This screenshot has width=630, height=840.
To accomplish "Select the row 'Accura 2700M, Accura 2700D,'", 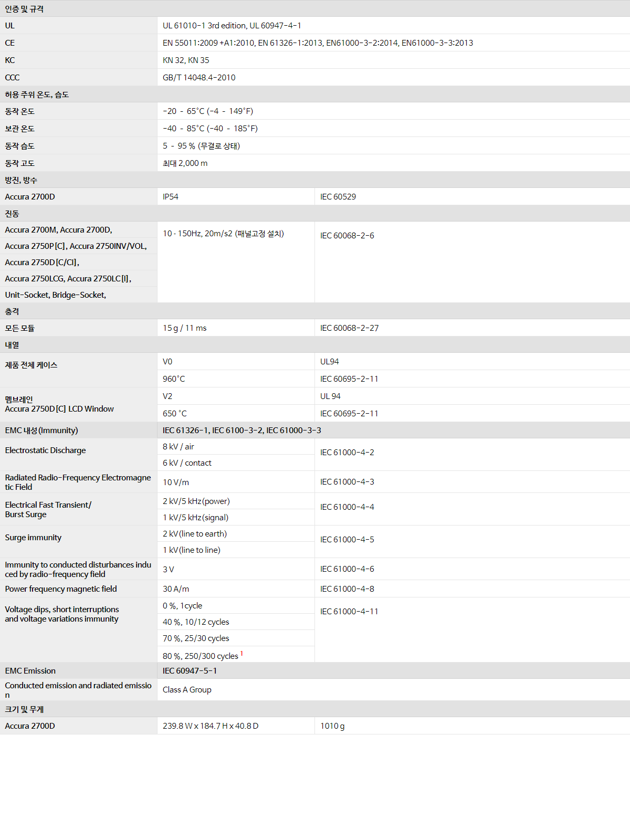I will coord(78,230).
